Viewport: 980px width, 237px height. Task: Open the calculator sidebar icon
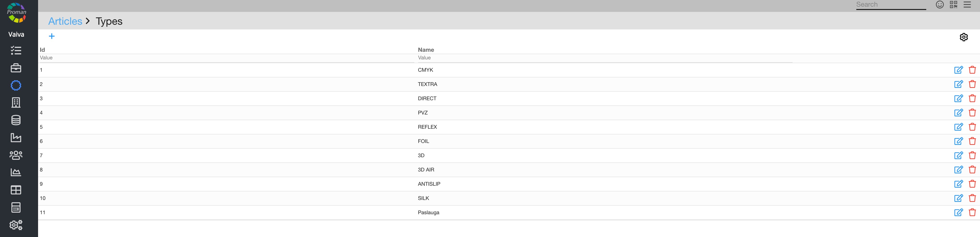pyautogui.click(x=16, y=207)
